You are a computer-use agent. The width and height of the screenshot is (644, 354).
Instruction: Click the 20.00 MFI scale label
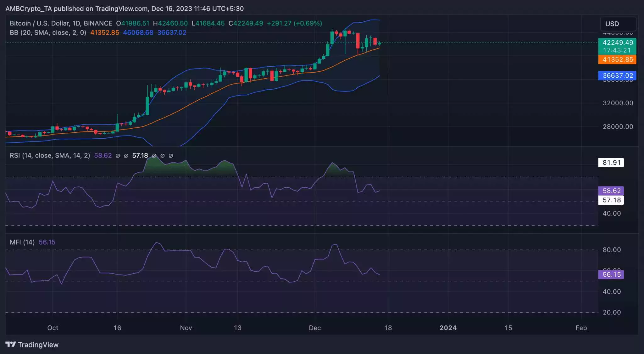click(x=612, y=313)
